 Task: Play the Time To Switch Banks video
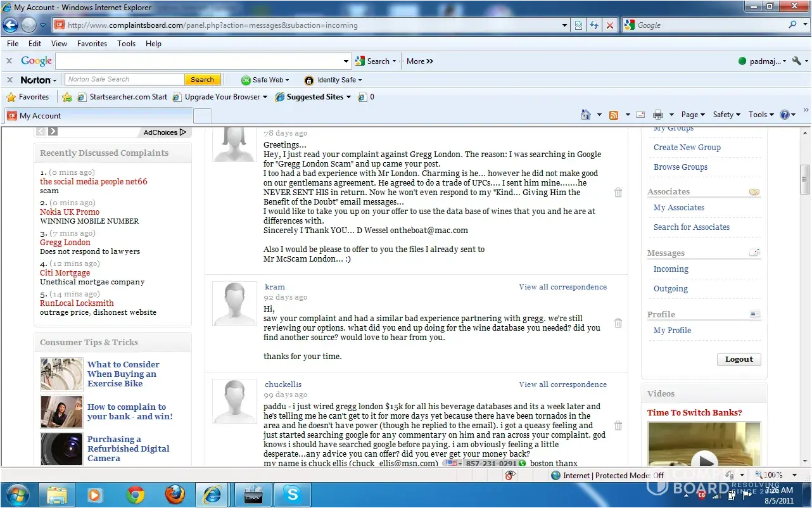click(704, 459)
